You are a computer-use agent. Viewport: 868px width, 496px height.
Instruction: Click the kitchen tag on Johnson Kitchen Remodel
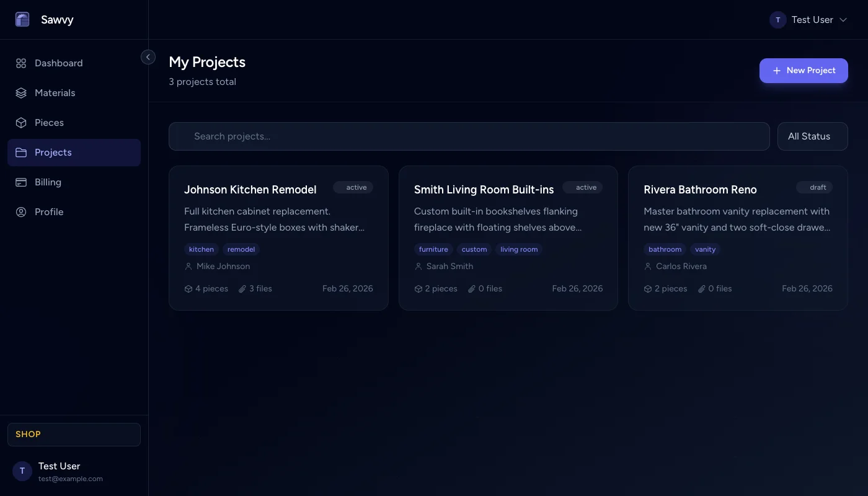click(201, 249)
